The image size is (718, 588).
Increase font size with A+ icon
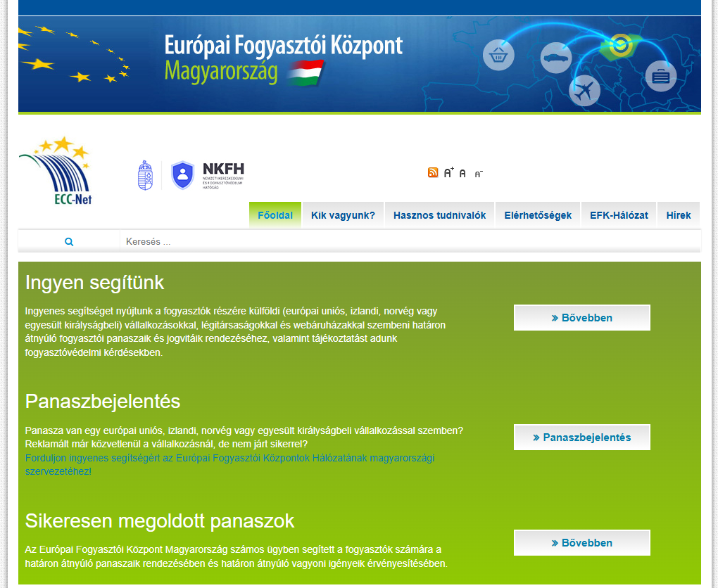[x=448, y=172]
